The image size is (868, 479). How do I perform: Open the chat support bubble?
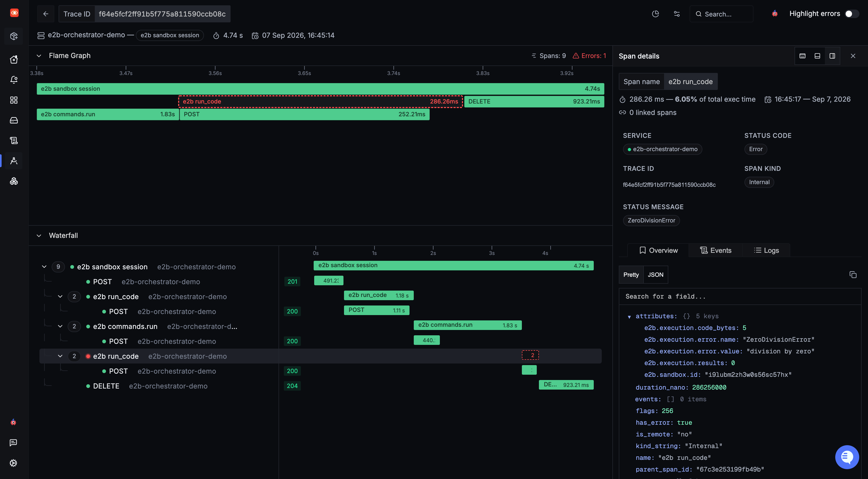click(x=847, y=457)
